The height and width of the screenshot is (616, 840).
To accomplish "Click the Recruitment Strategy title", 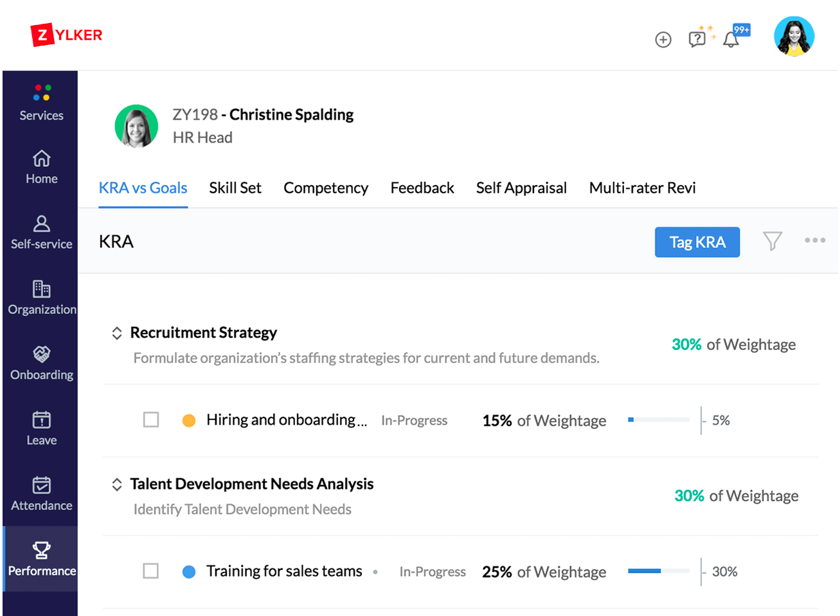I will [203, 333].
